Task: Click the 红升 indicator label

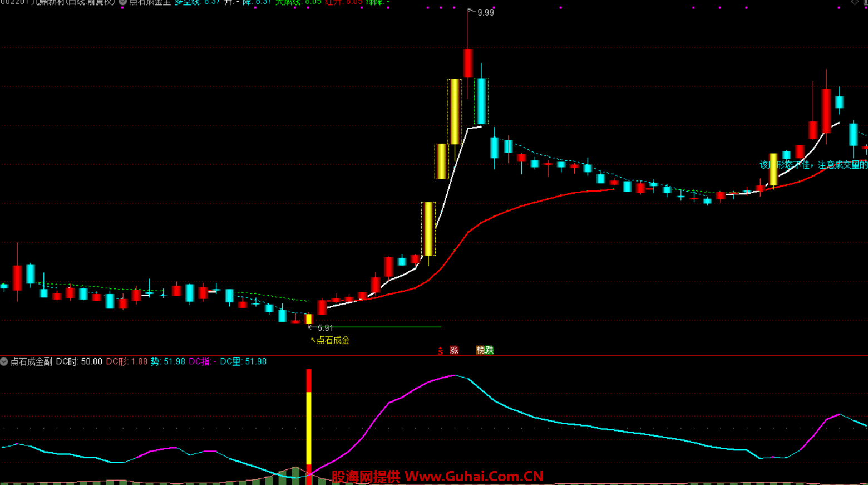Action: [x=343, y=2]
